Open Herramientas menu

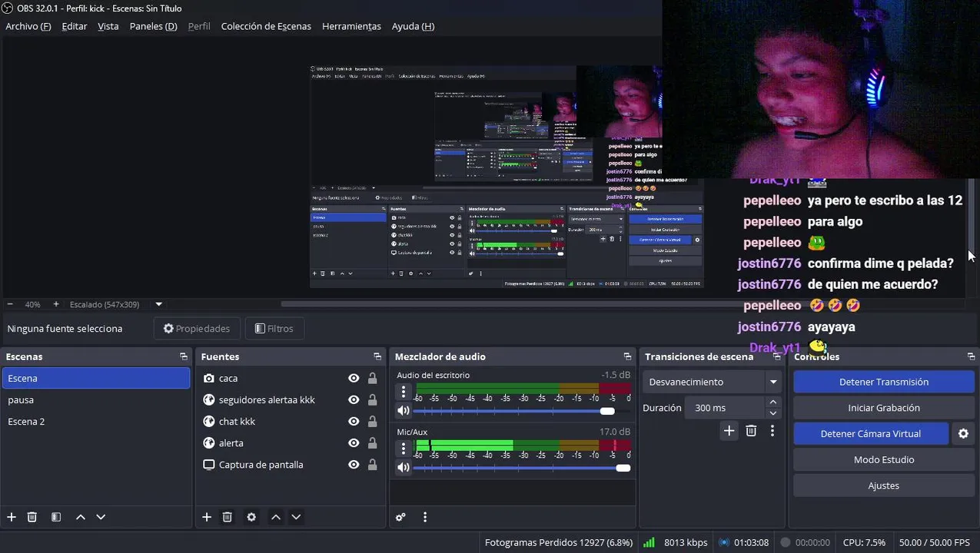351,26
